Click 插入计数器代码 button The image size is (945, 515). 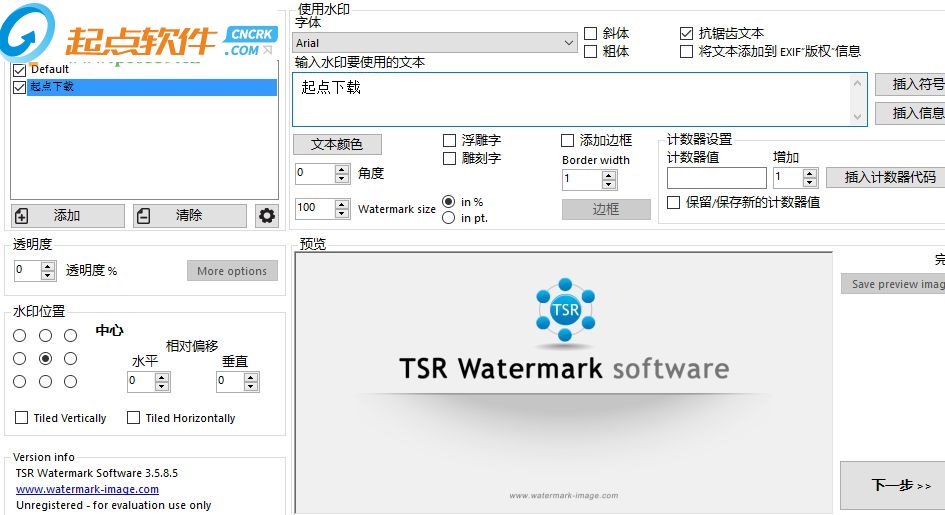tap(886, 177)
